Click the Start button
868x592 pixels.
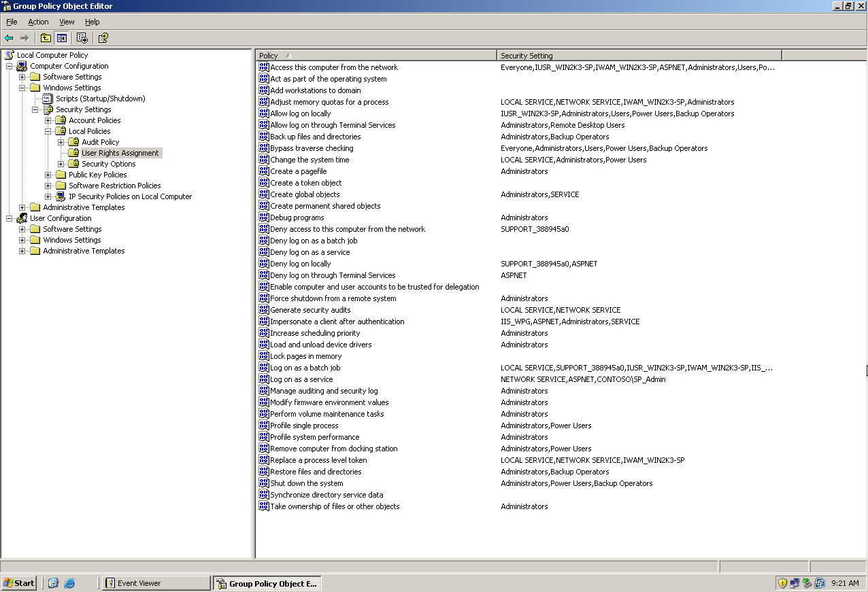(19, 583)
